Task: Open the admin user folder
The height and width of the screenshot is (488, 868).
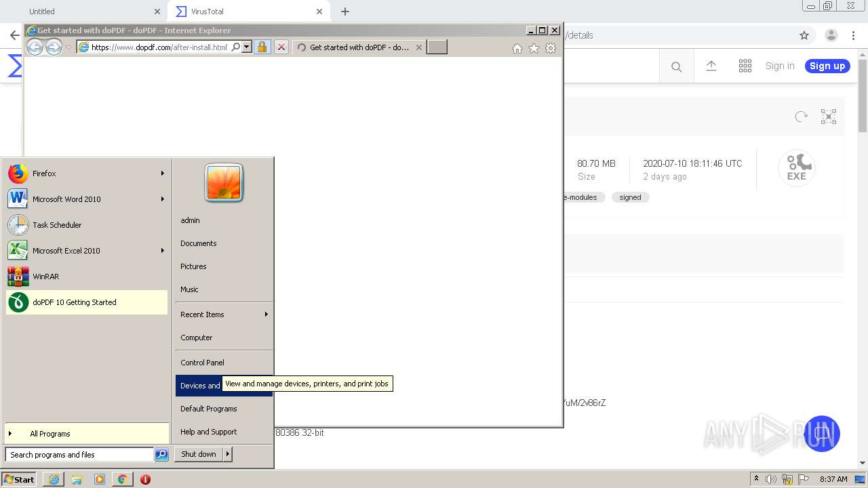Action: point(224,220)
